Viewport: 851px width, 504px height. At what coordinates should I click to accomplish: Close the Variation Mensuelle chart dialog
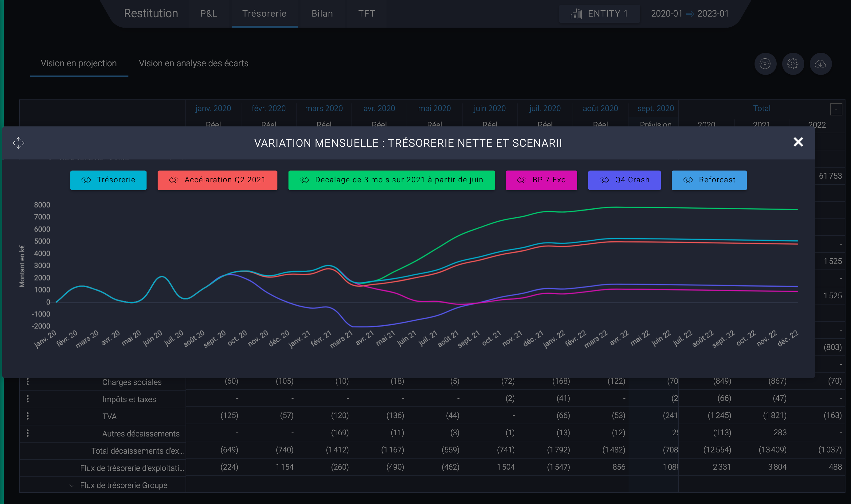[x=798, y=142]
